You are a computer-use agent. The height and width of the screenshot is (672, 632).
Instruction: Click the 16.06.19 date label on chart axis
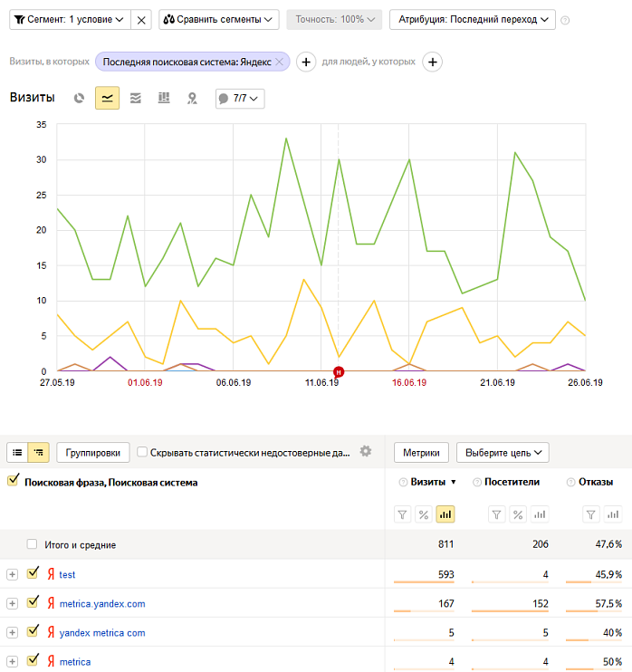pyautogui.click(x=409, y=383)
